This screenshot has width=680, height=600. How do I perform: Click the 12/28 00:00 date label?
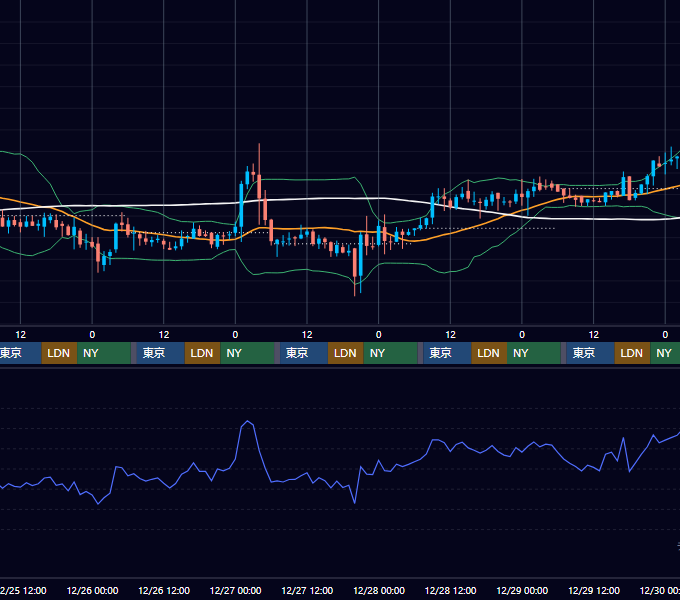coord(379,590)
